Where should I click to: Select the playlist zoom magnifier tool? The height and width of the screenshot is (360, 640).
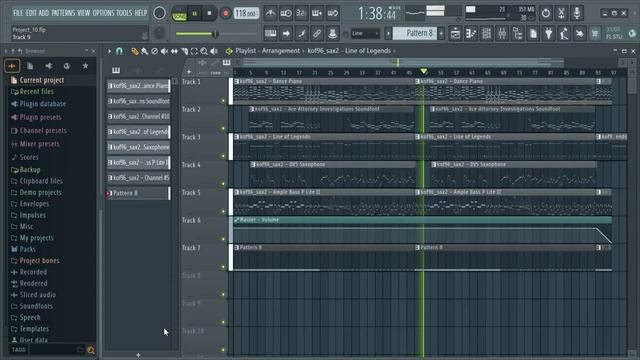[x=204, y=51]
